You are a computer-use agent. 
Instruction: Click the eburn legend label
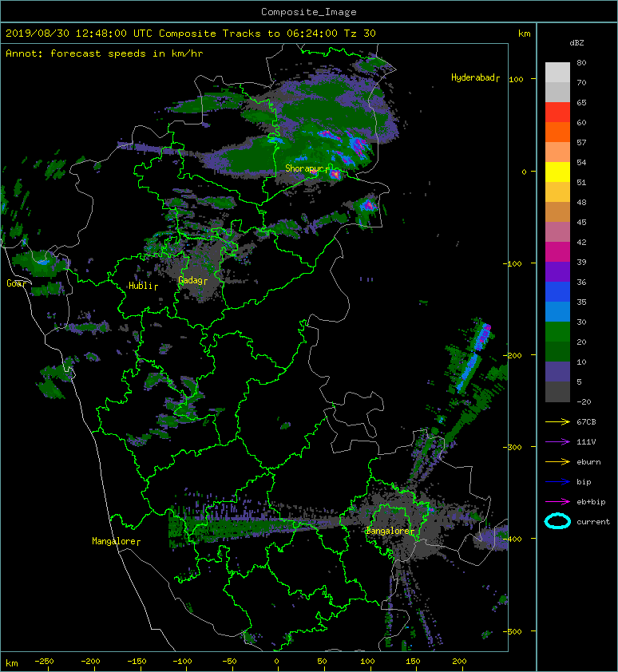click(x=588, y=461)
